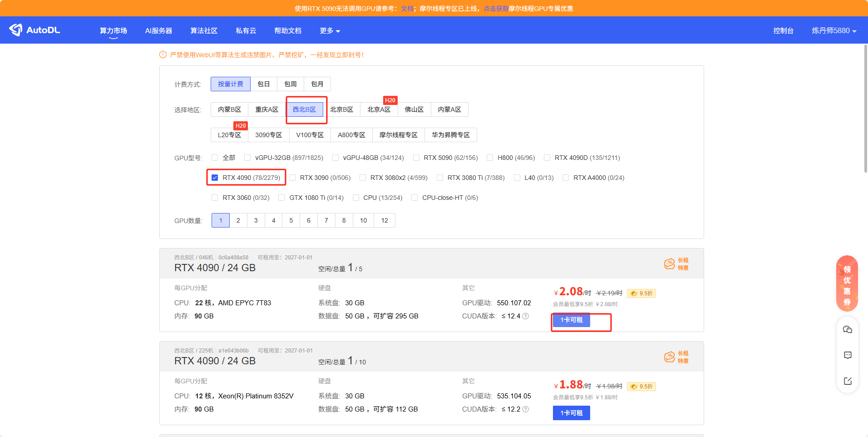Select the 北京B区 region

(341, 109)
